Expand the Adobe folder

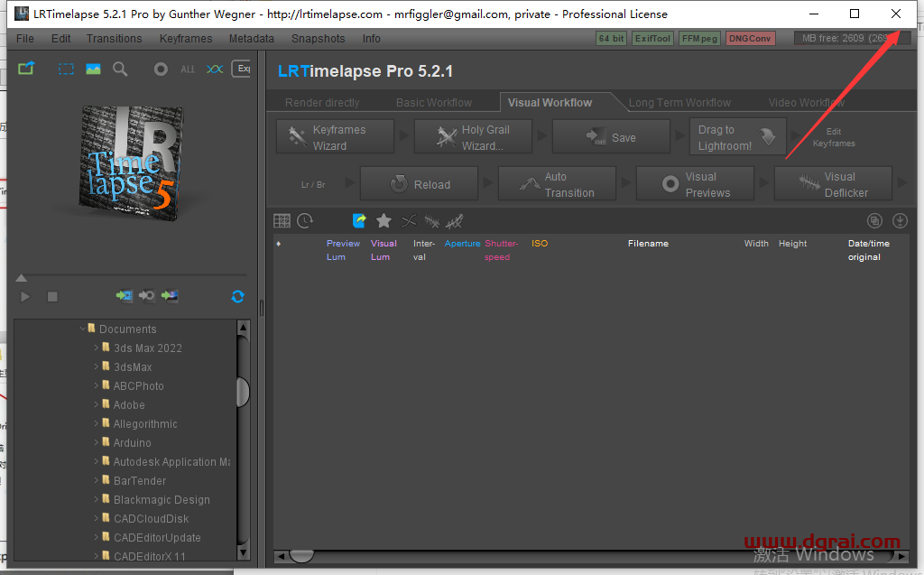[97, 404]
